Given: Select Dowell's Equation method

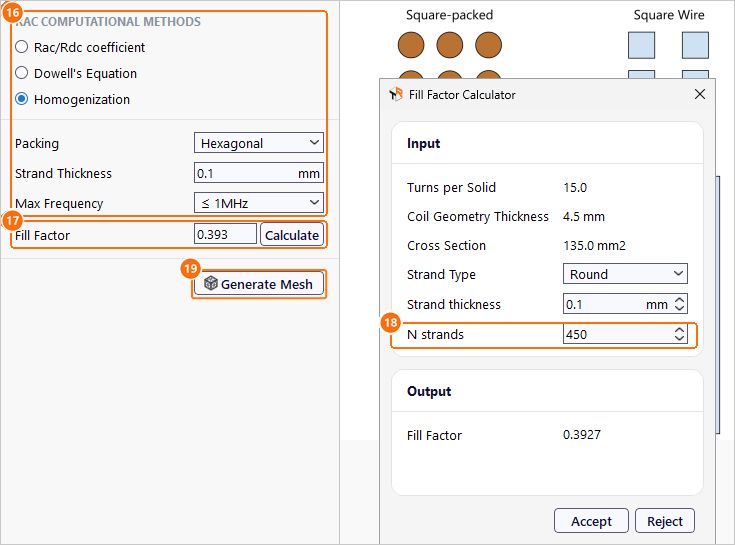Looking at the screenshot, I should click(x=22, y=73).
